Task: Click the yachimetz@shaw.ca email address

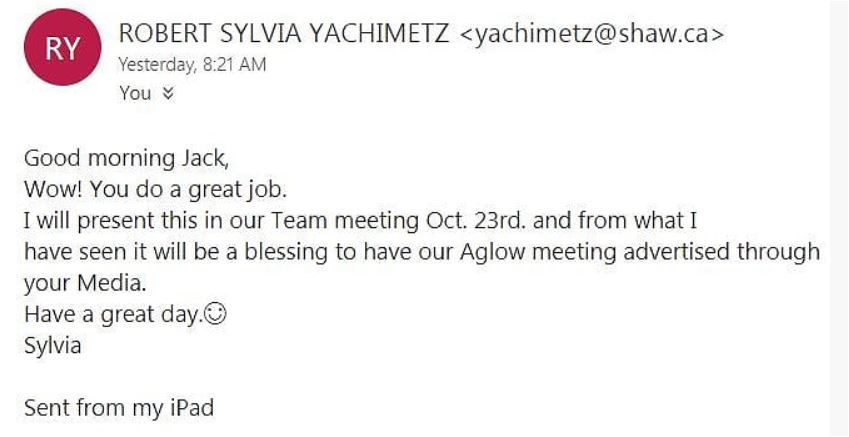Action: pos(591,33)
